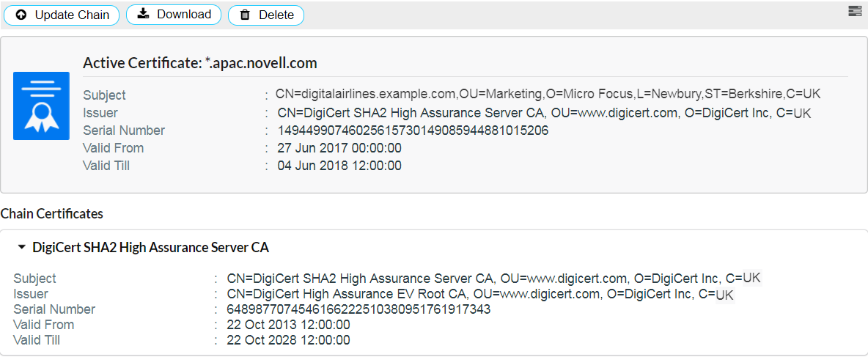Image resolution: width=868 pixels, height=357 pixels.
Task: Click the Active Certificate *.apac.novell.com heading
Action: (x=200, y=63)
